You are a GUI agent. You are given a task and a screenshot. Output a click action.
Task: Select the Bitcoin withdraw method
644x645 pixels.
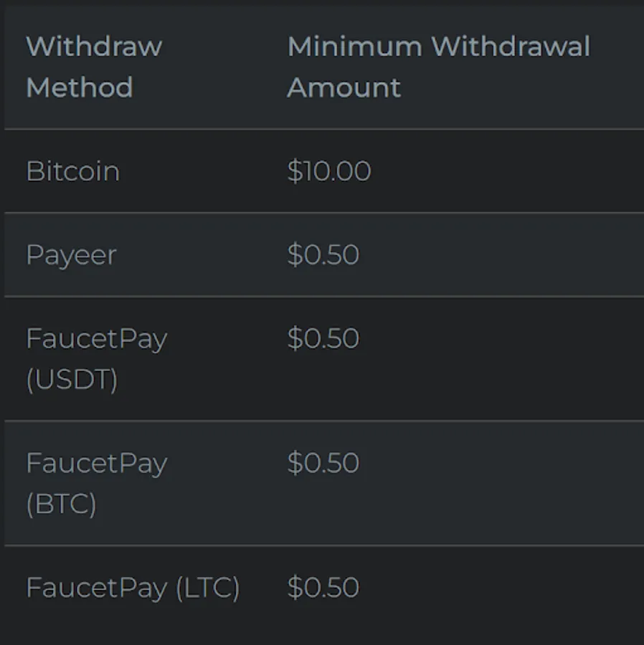tap(72, 171)
